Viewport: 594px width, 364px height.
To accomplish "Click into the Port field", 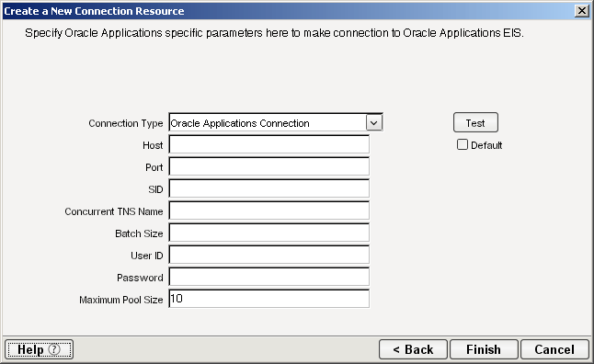I will tap(269, 166).
